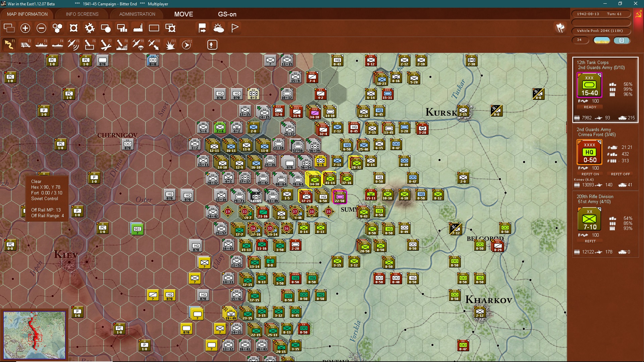Select the magenta-highlighted 22-50 unit on map

click(x=339, y=196)
